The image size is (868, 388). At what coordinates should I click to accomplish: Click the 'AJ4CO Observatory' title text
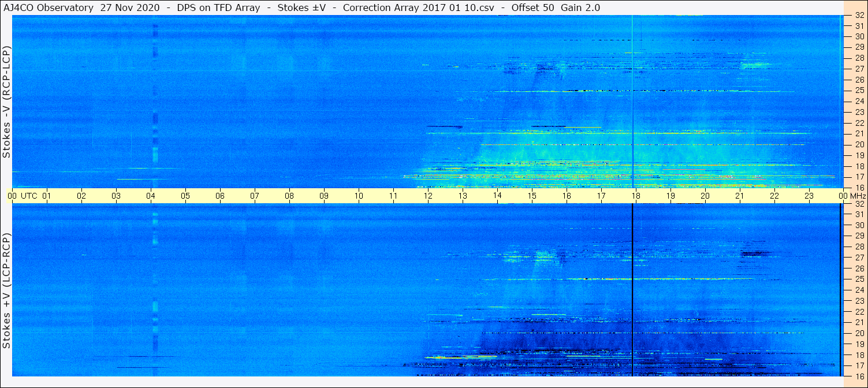click(x=48, y=8)
